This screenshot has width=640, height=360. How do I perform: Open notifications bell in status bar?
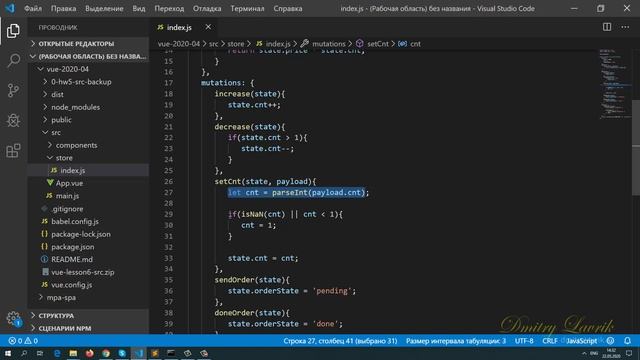[627, 341]
